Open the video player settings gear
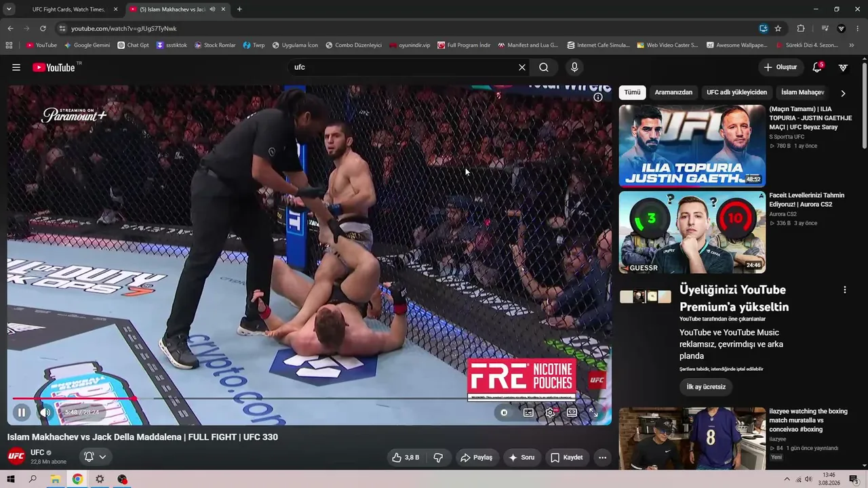This screenshot has width=868, height=488. point(550,412)
